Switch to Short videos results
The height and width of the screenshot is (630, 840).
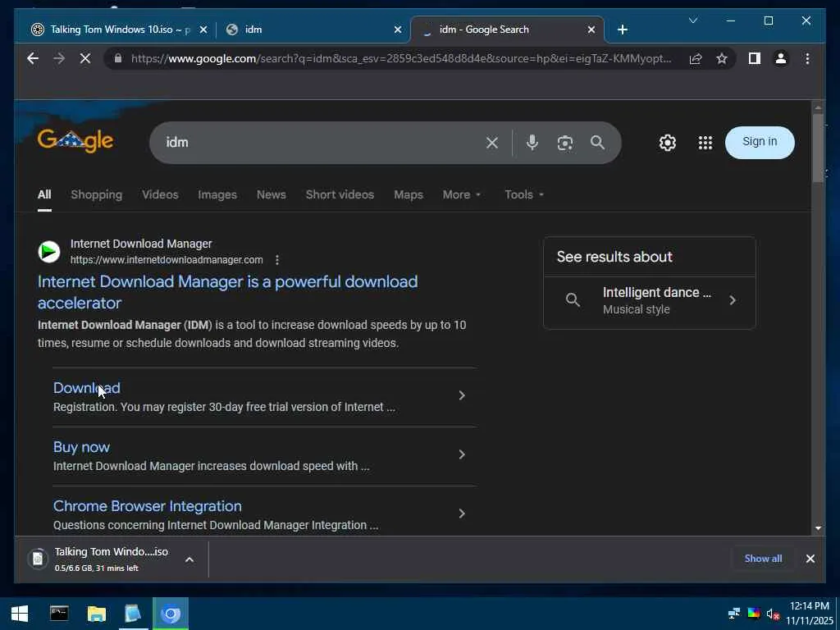340,194
